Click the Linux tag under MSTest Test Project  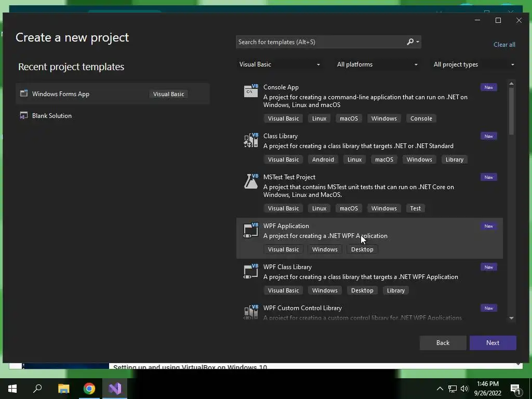point(320,208)
